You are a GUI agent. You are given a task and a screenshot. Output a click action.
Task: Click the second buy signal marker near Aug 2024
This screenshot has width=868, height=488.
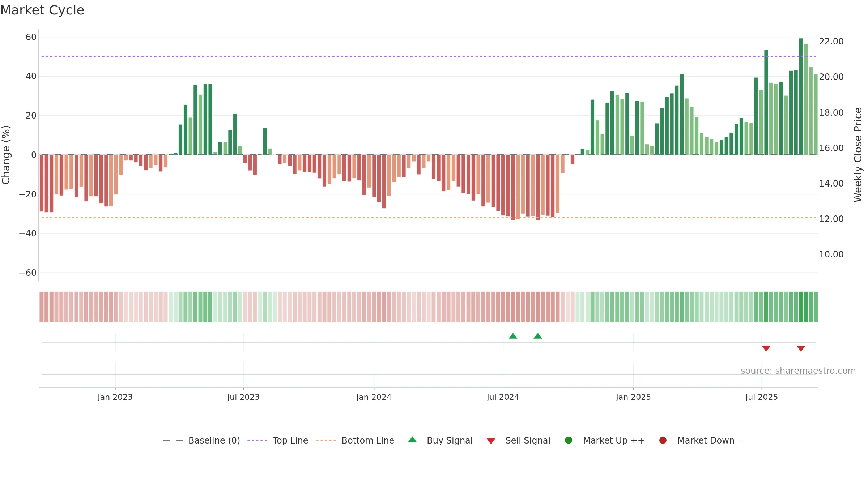click(538, 336)
